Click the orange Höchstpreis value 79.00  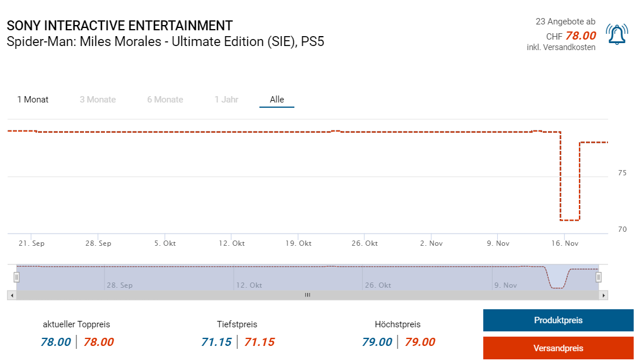pos(420,342)
